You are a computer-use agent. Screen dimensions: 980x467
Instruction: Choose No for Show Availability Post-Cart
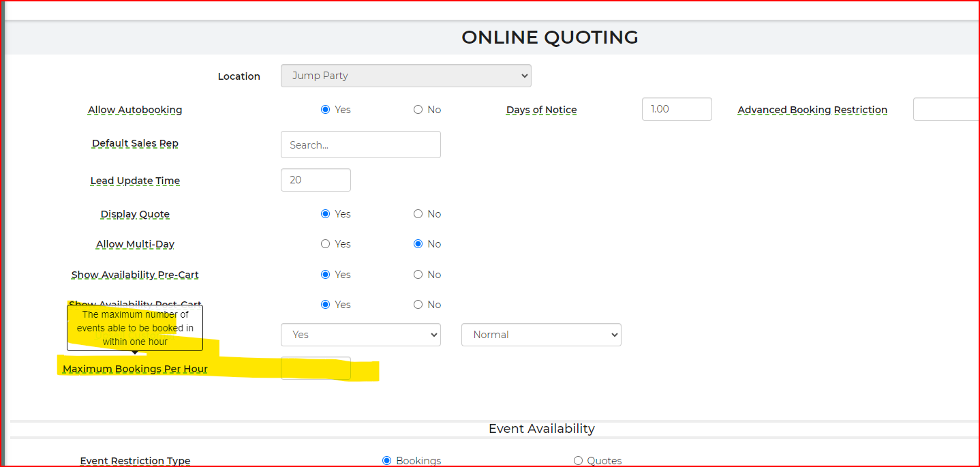418,305
